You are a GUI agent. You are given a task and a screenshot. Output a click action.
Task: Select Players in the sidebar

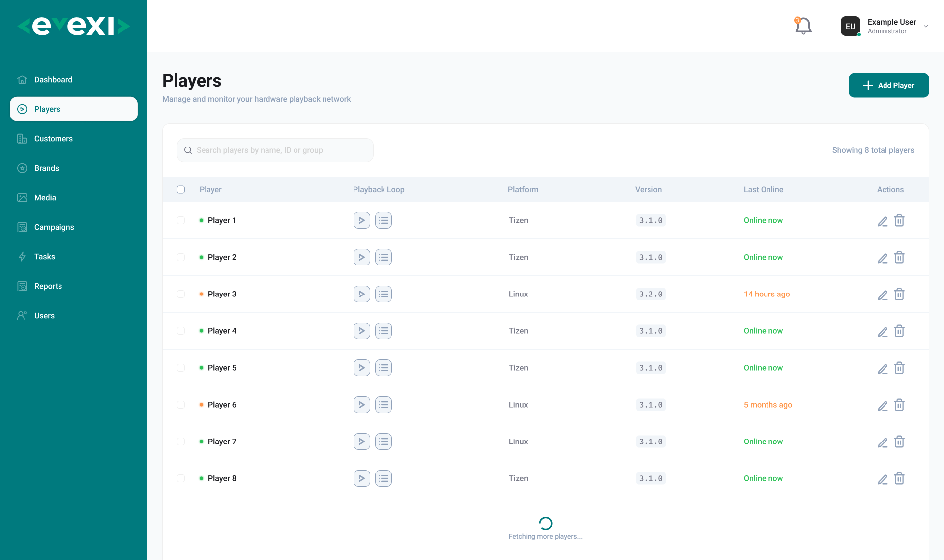pos(74,109)
